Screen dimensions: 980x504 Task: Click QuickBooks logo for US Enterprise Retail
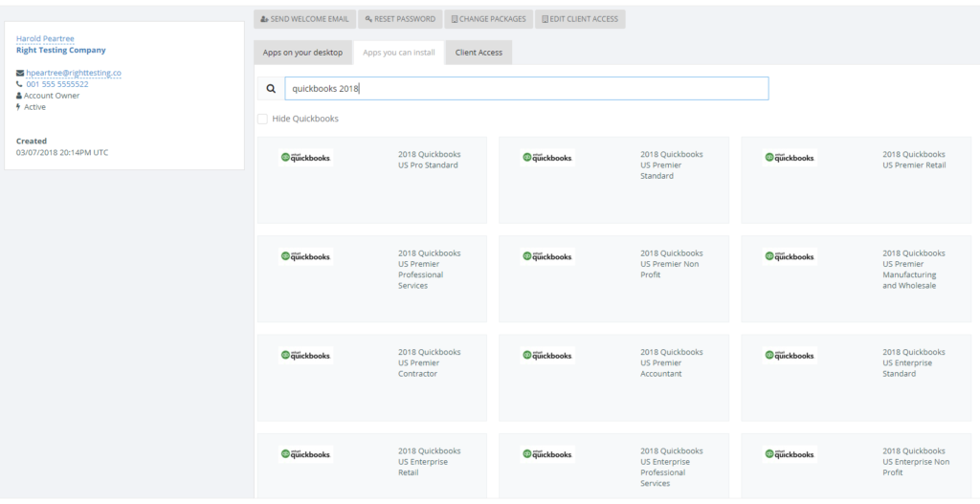[x=306, y=454]
